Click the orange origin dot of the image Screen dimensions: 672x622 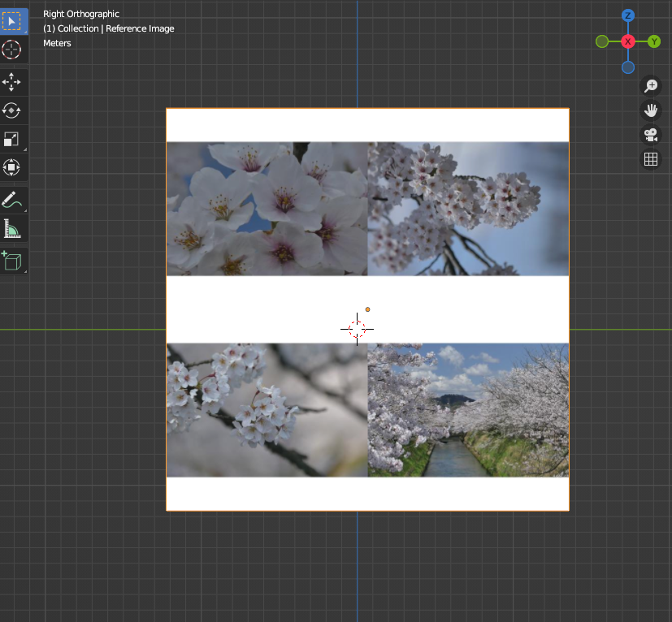click(x=368, y=309)
